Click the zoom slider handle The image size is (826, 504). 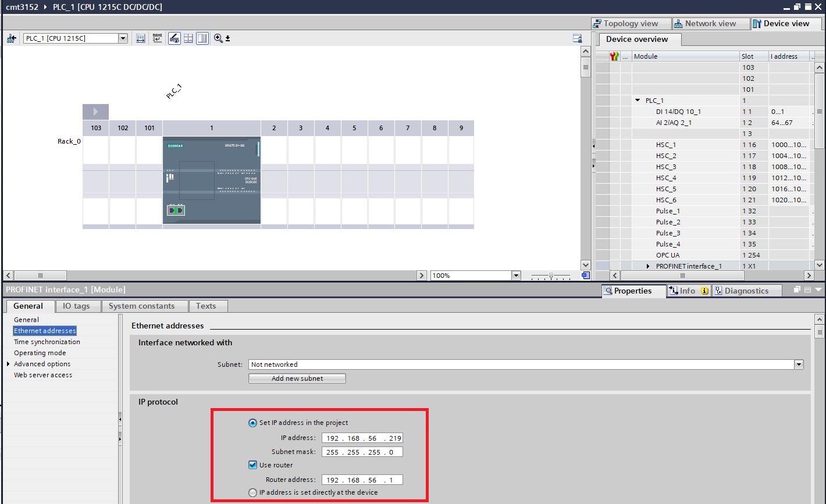pos(551,276)
